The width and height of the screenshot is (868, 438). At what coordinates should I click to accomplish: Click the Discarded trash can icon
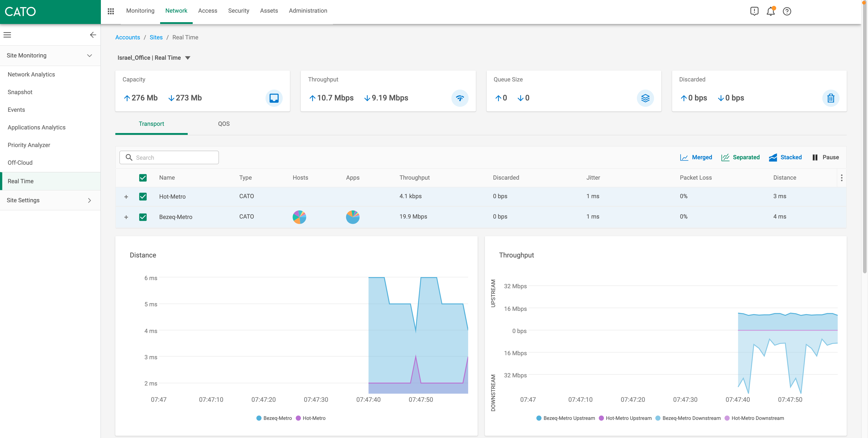(831, 98)
